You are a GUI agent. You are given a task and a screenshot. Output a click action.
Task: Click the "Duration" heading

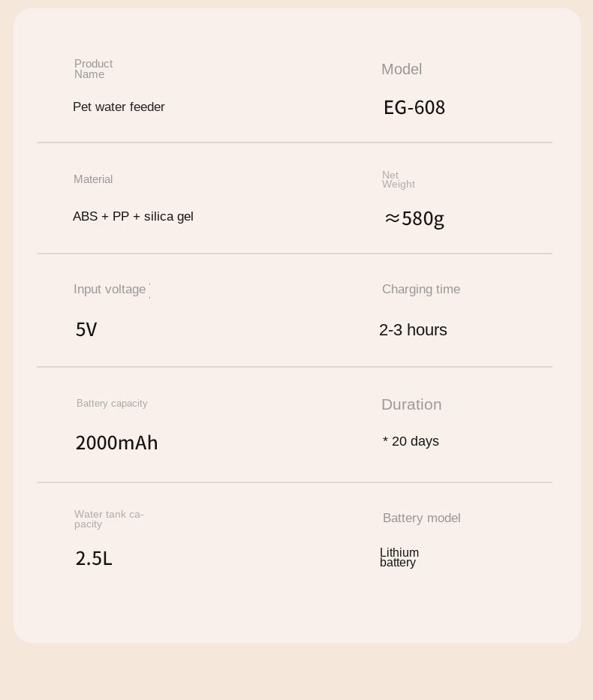[411, 405]
